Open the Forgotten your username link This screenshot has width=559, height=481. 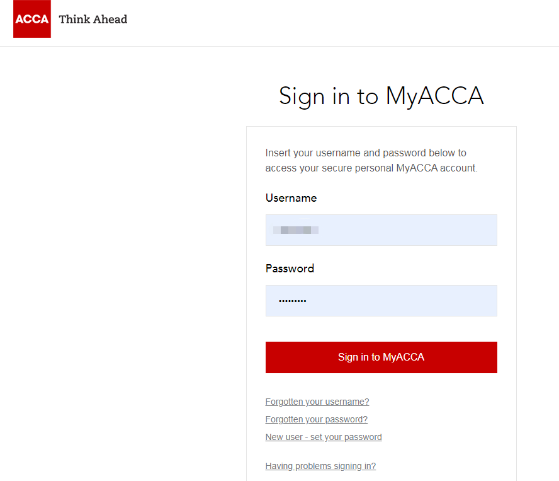pos(317,402)
